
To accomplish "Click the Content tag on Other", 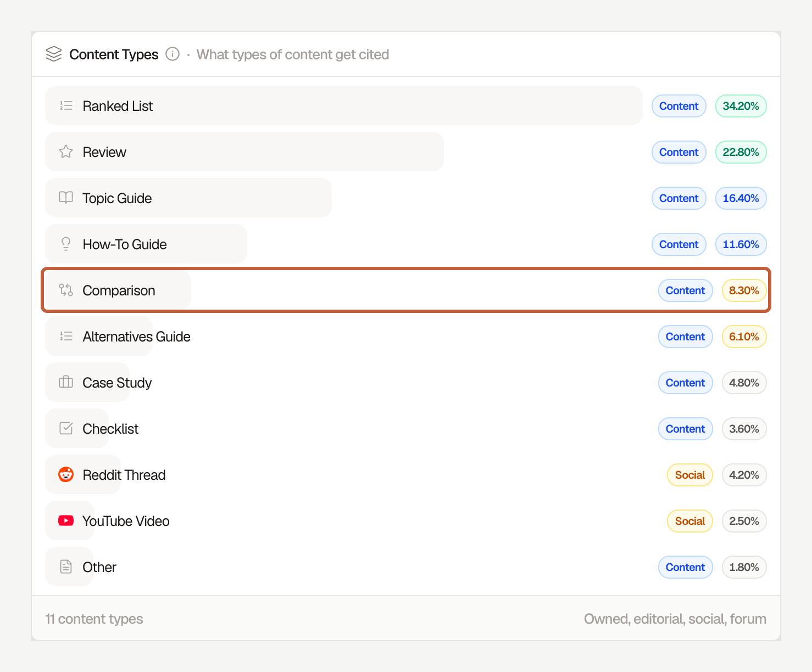I will [x=686, y=567].
